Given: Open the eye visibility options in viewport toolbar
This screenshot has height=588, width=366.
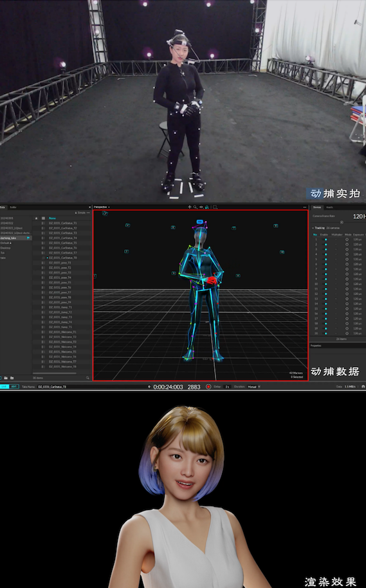Looking at the screenshot, I should click(x=201, y=207).
